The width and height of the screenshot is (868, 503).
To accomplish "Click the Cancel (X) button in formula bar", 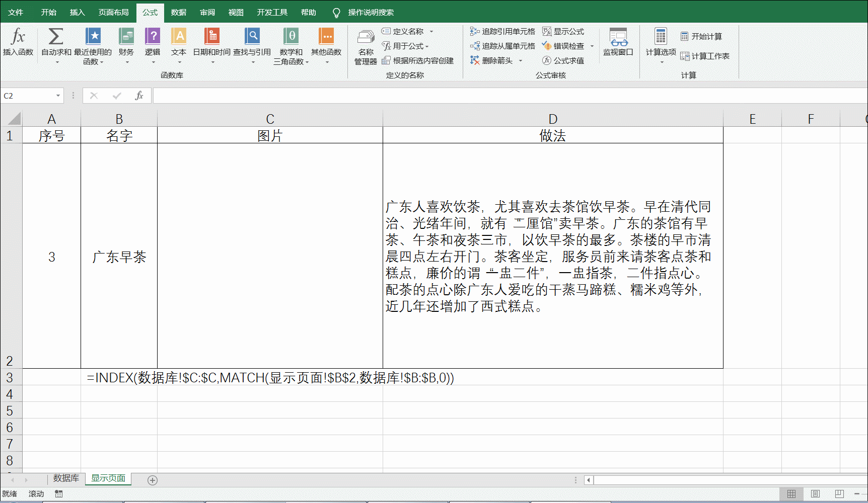I will click(94, 96).
